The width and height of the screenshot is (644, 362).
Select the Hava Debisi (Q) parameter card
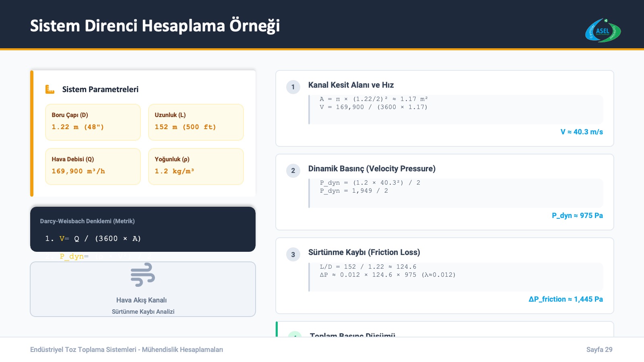point(93,167)
